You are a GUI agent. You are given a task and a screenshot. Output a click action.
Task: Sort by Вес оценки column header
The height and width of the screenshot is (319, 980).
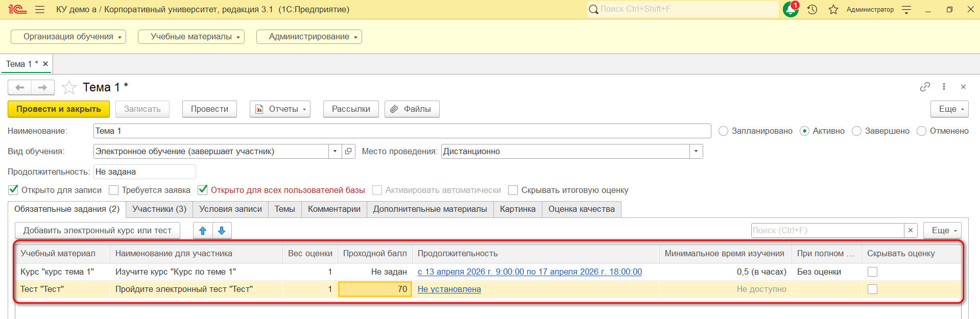(x=310, y=254)
